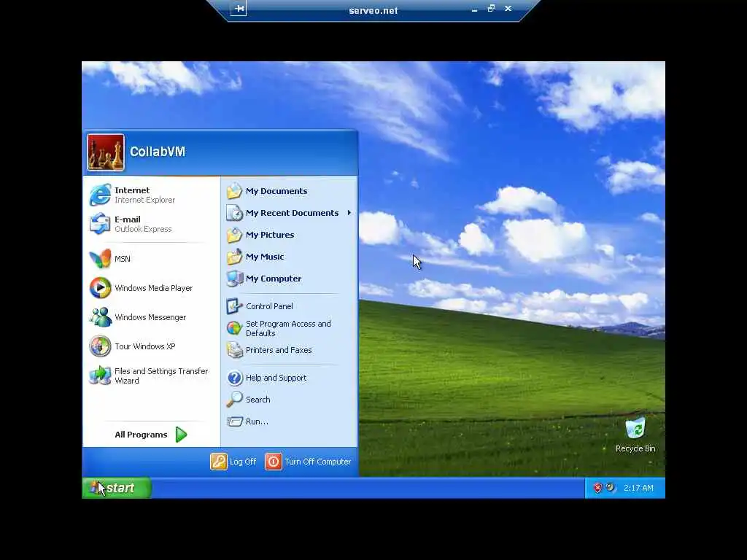Screen dimensions: 747x560
Task: Click the Internet Explorer subtitle text
Action: [x=145, y=200]
